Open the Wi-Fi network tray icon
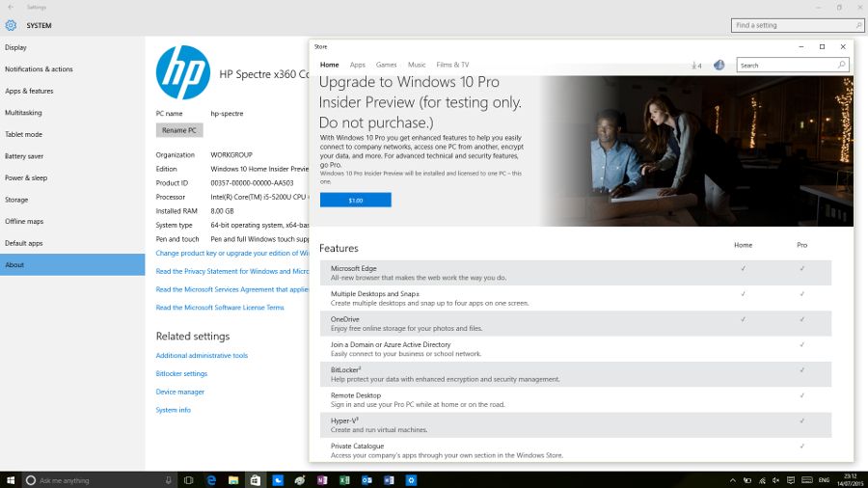 [762, 480]
